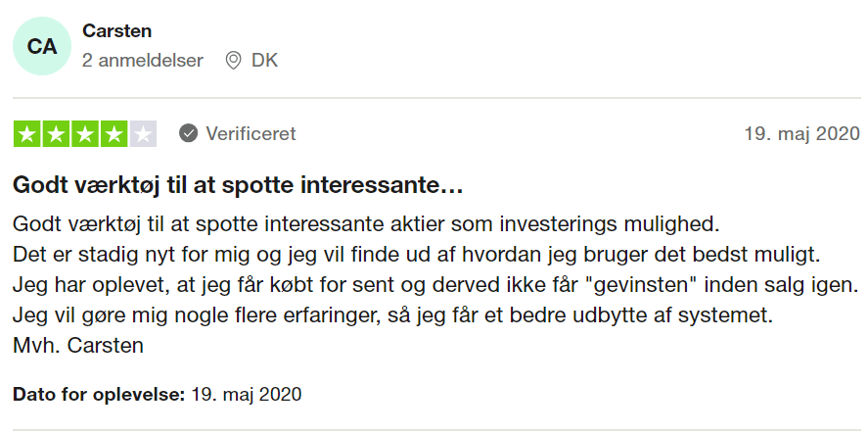Click the review date 19. maj 2020 at right
The height and width of the screenshot is (434, 868).
pos(802,133)
